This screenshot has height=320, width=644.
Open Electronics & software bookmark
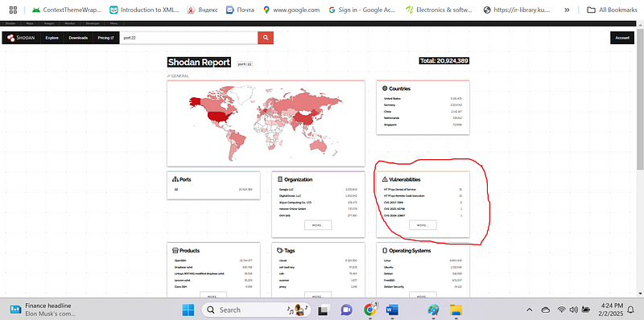(x=439, y=10)
